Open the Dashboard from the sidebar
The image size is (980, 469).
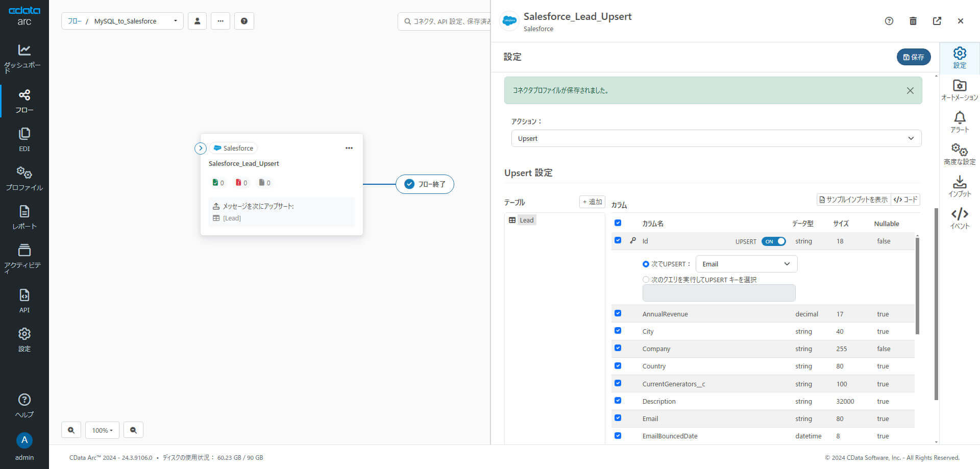(24, 56)
